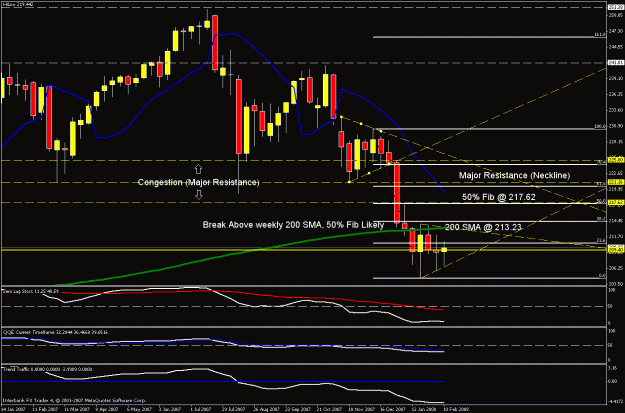The height and width of the screenshot is (413, 625).
Task: Click the '1 Jul 2007' date label
Action: pos(201,409)
